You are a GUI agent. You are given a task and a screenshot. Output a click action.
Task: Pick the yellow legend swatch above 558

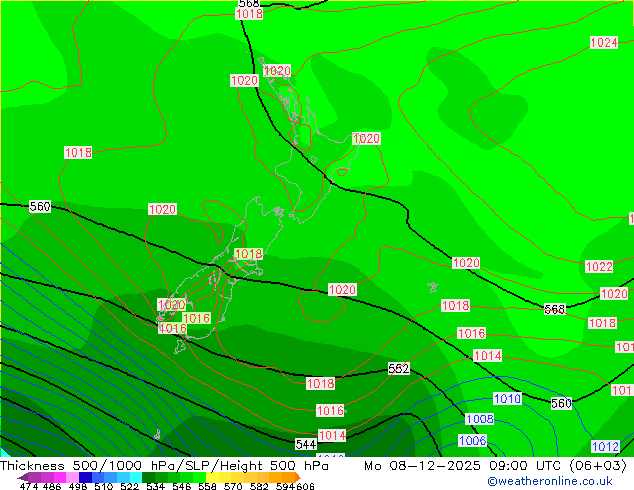[x=212, y=477]
